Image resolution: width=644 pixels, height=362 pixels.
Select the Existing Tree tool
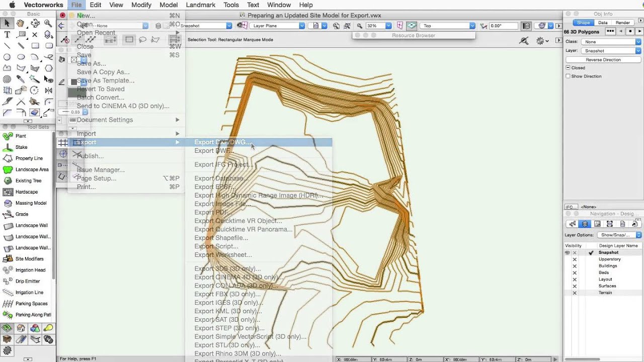[28, 180]
